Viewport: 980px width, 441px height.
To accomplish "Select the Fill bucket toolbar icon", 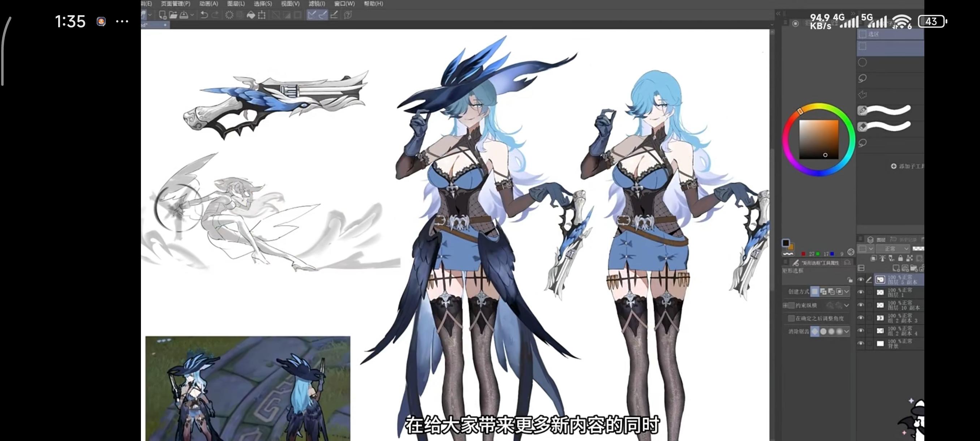I will [251, 15].
